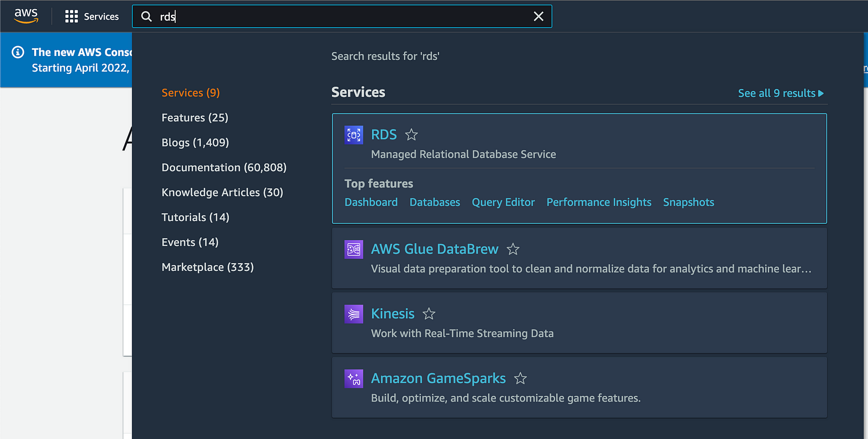Click the Kinesis service icon

[354, 314]
